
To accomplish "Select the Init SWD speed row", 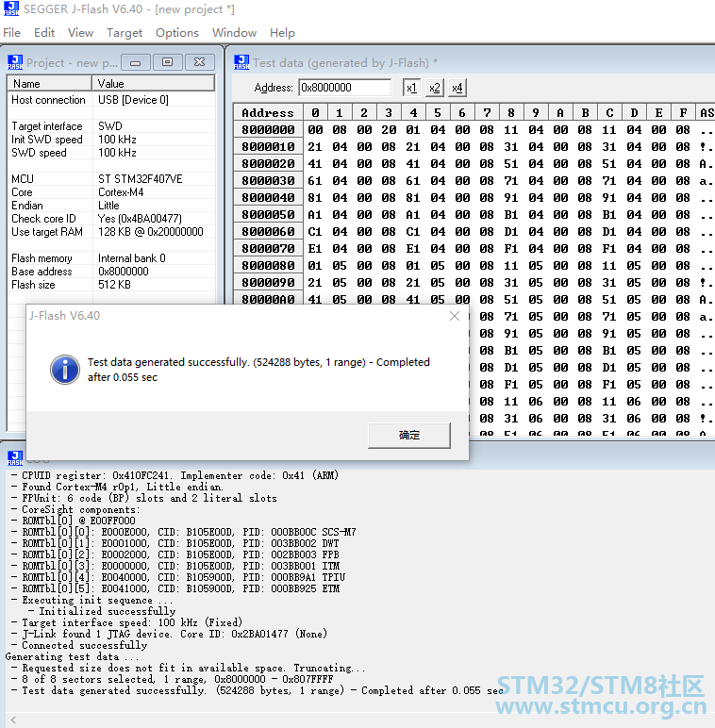I will [x=111, y=140].
